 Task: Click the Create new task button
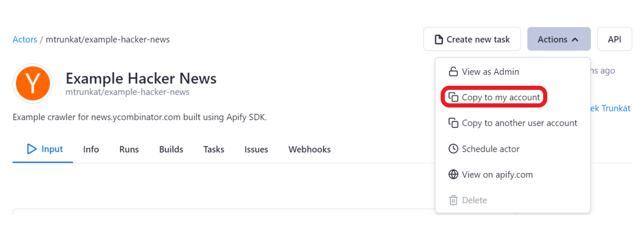(x=472, y=39)
